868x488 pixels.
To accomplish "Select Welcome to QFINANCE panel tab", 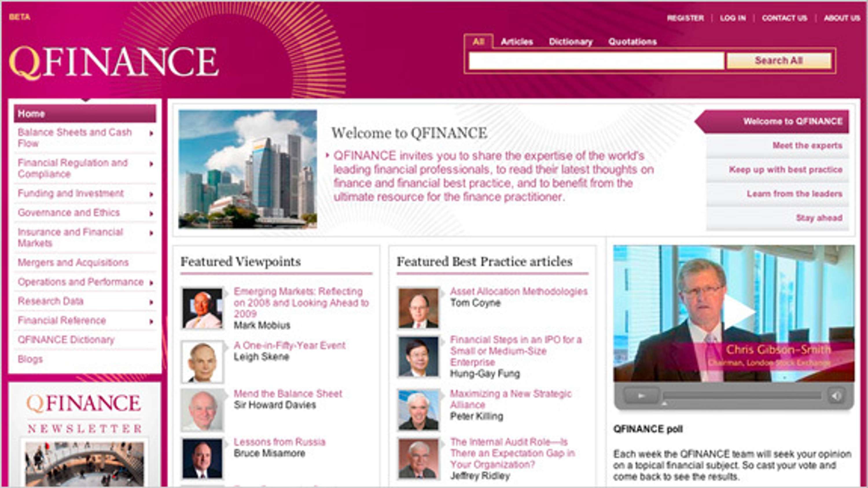I will coord(772,121).
